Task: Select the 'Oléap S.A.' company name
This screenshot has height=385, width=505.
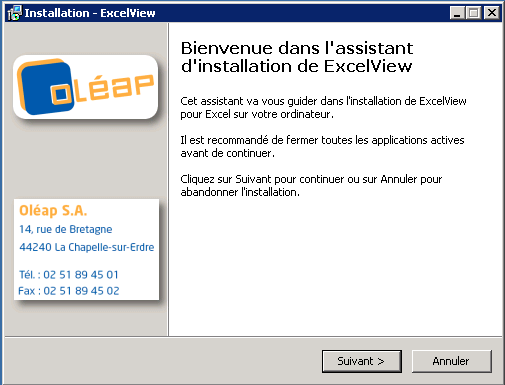Action: pyautogui.click(x=53, y=211)
